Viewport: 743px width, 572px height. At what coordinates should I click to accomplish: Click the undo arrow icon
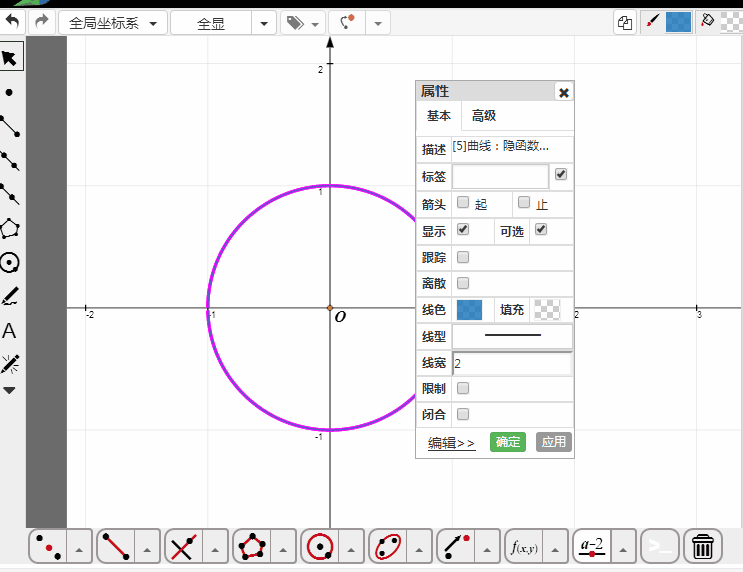point(12,22)
